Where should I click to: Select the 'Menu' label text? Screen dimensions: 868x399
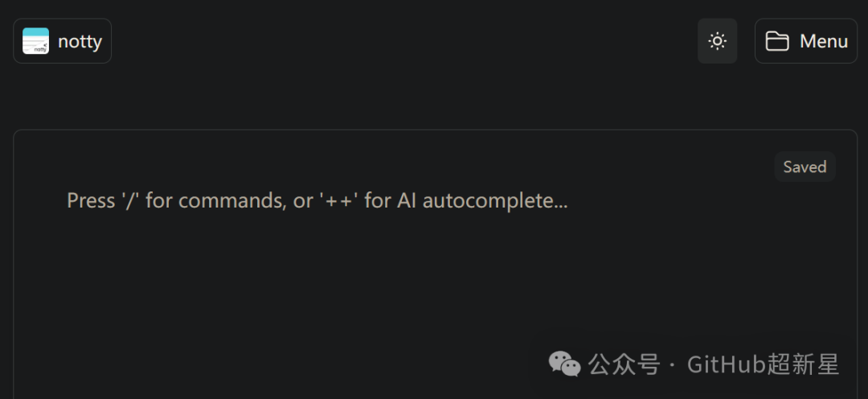pos(824,42)
